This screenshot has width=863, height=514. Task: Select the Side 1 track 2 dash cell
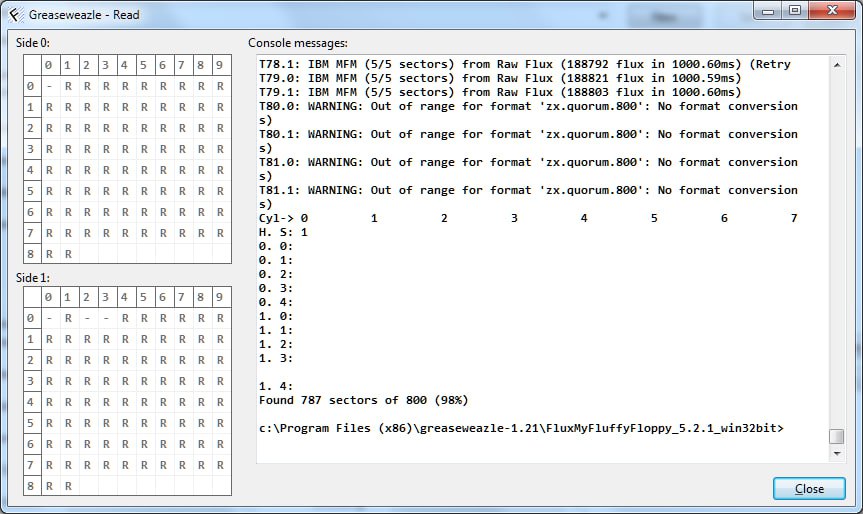click(x=87, y=318)
